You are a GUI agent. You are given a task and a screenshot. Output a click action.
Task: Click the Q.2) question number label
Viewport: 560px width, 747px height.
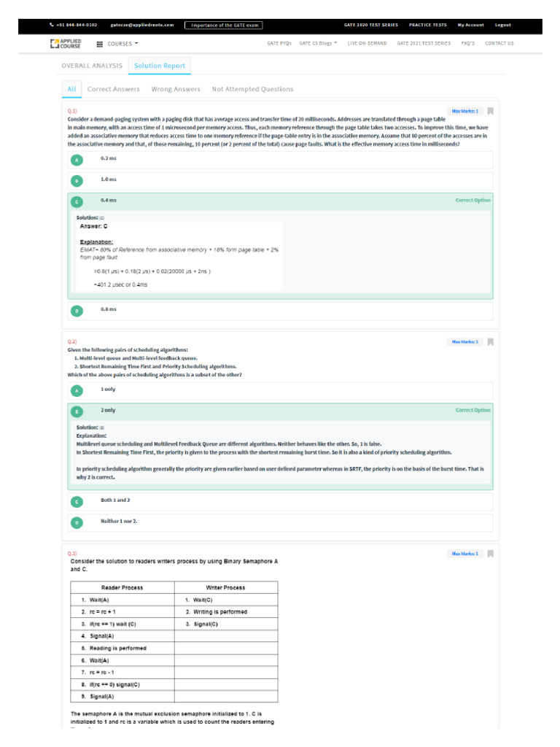(x=72, y=342)
